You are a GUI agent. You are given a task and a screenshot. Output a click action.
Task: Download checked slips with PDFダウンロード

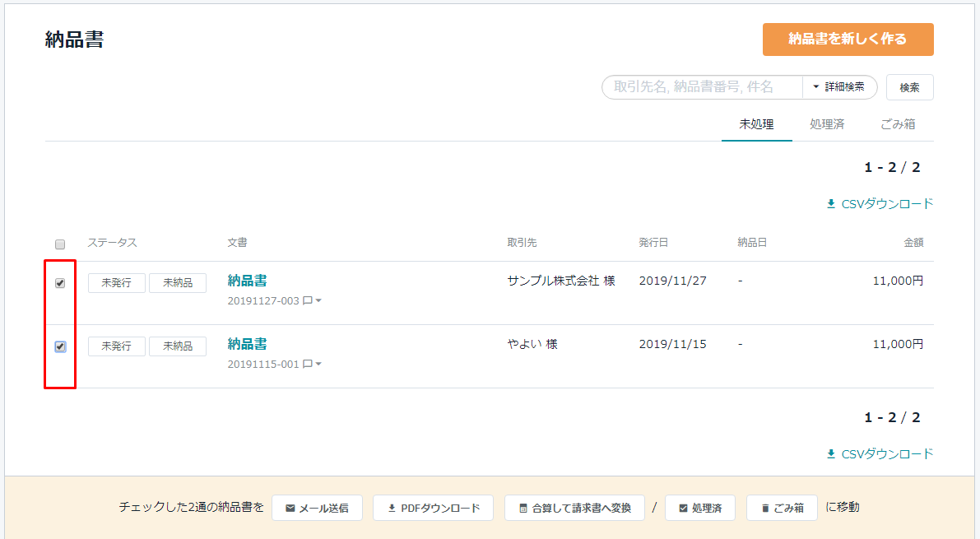[433, 508]
